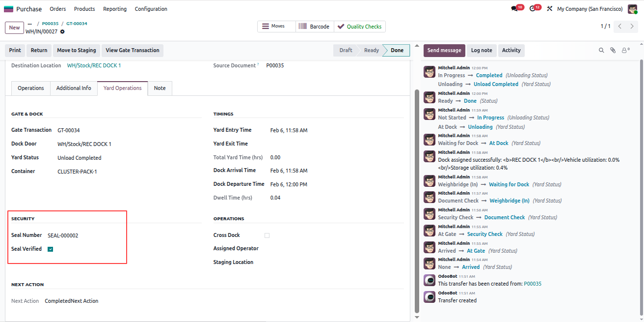Open My Company (San Francisco) switcher
The width and height of the screenshot is (644, 322).
click(x=590, y=9)
